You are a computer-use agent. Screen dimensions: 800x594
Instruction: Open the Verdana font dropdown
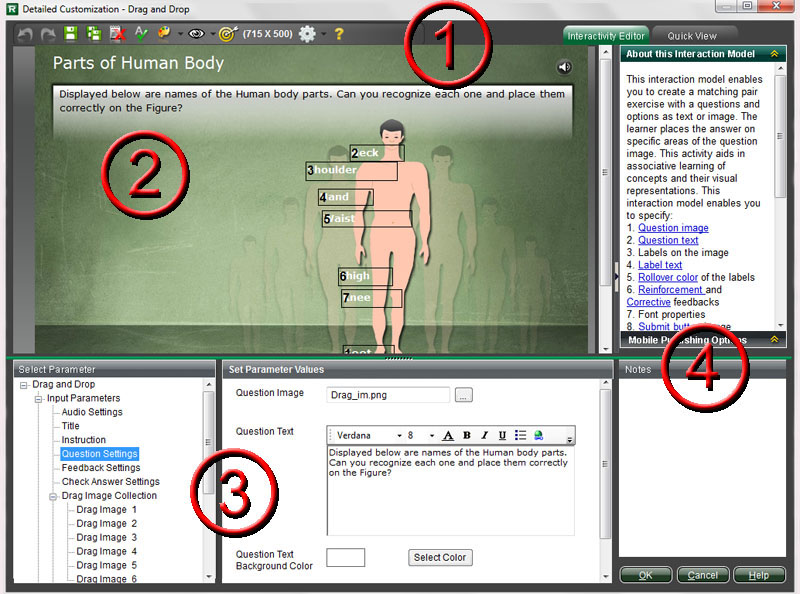coord(399,436)
